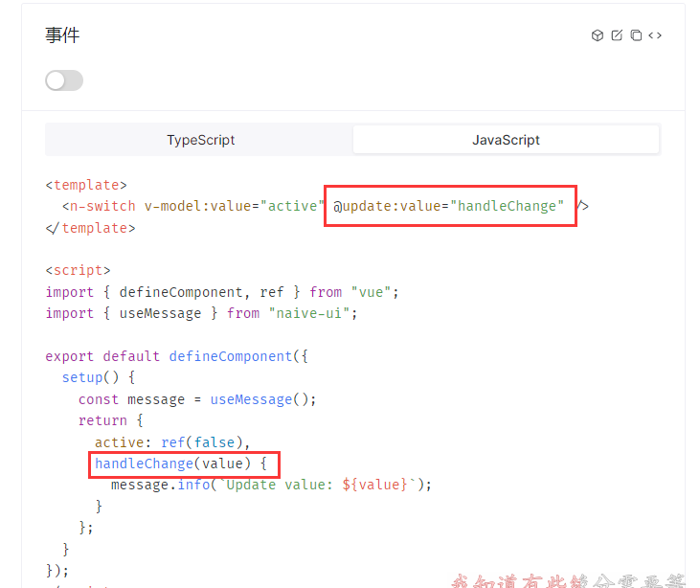The image size is (700, 588).
Task: Click the <script> tag line
Action: pos(79,271)
